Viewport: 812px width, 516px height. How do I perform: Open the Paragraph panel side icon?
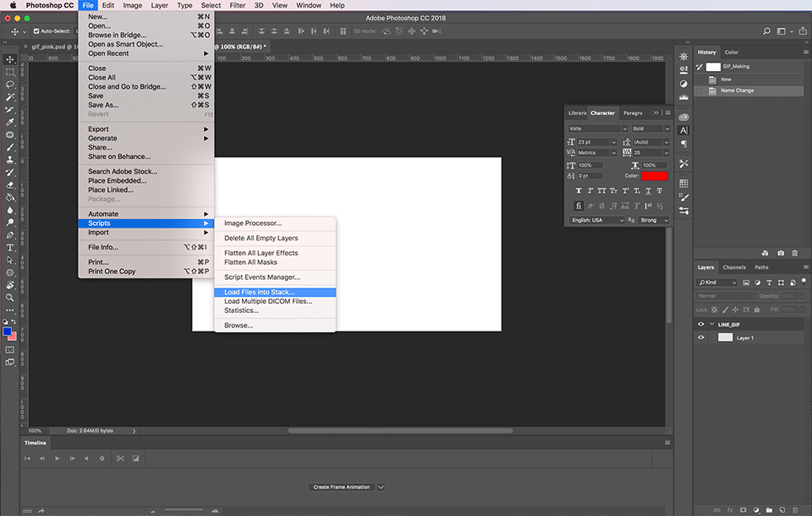click(683, 144)
